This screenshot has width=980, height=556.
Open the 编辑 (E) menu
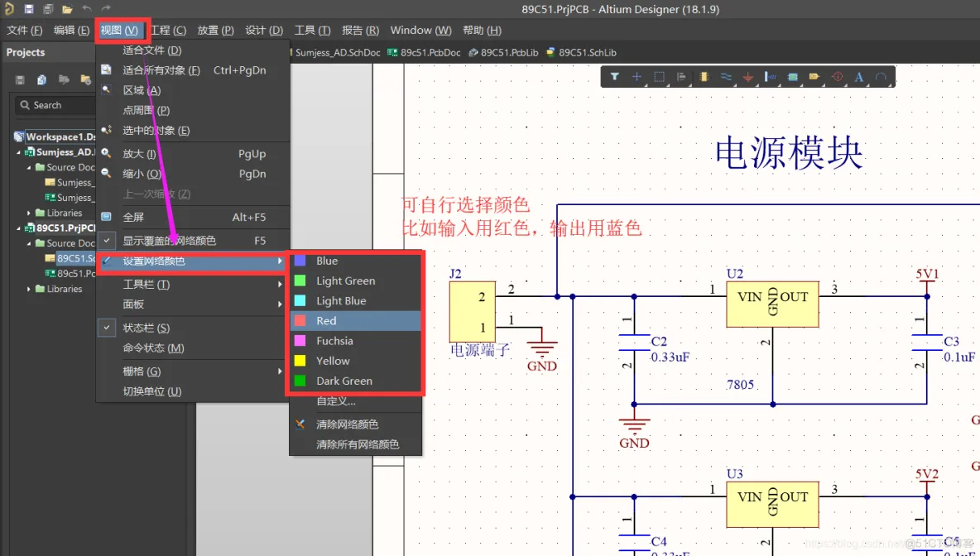71,30
